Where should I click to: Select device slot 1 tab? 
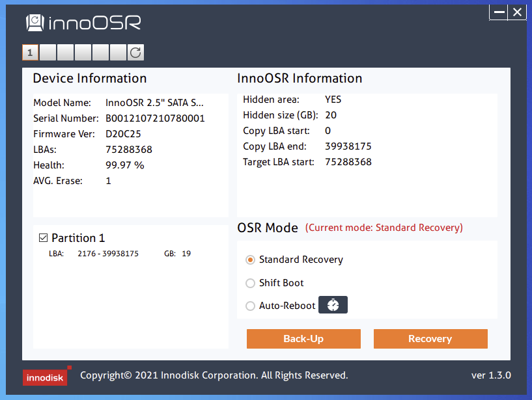click(31, 53)
